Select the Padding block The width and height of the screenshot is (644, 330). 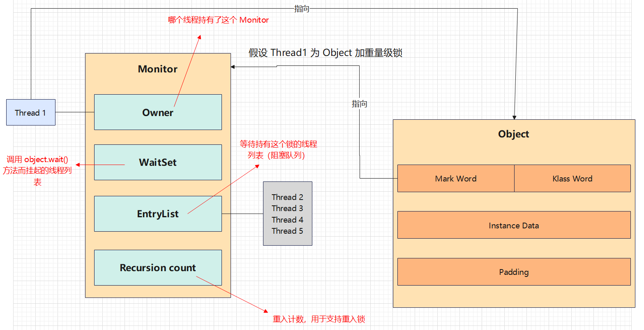click(x=514, y=272)
